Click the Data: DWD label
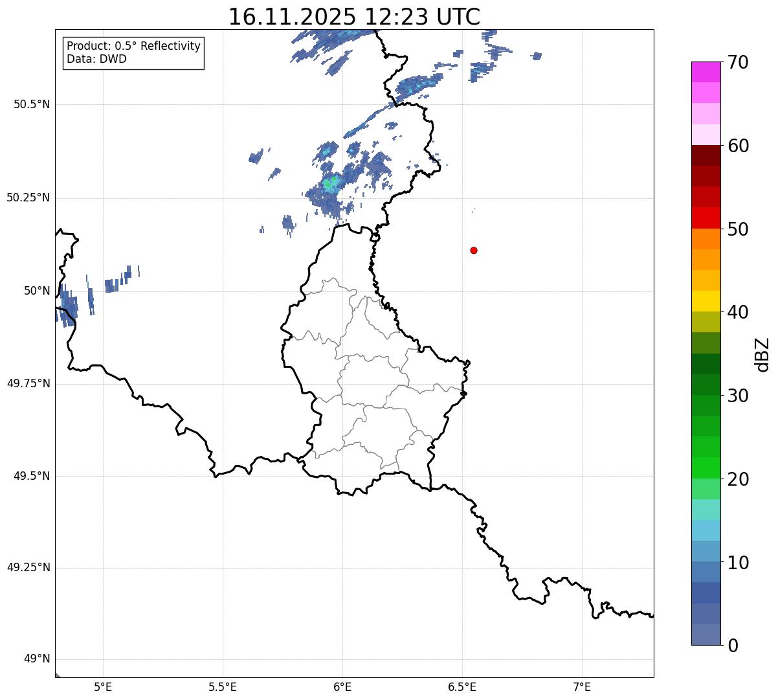The height and width of the screenshot is (700, 778). pyautogui.click(x=96, y=59)
